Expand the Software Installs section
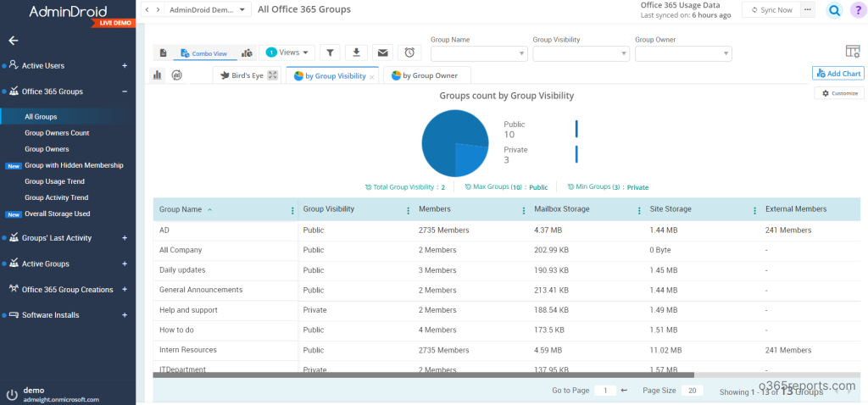This screenshot has height=405, width=868. pyautogui.click(x=125, y=315)
